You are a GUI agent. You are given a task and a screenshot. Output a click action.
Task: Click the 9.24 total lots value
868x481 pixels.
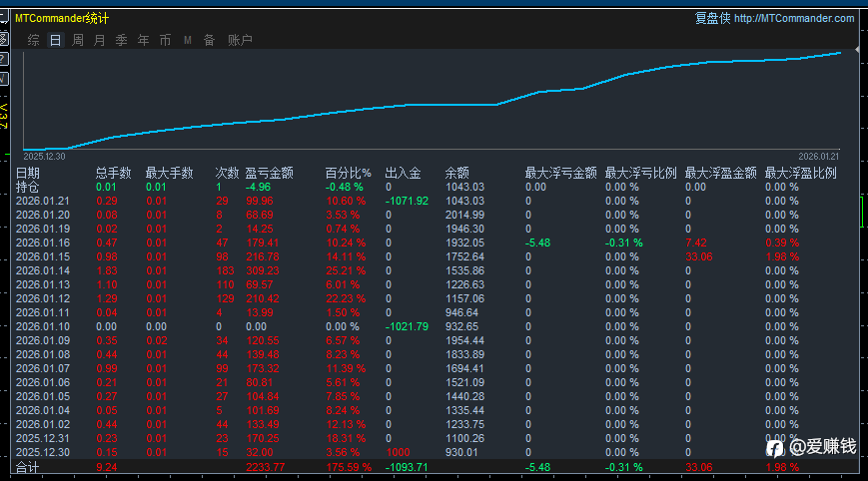click(107, 467)
